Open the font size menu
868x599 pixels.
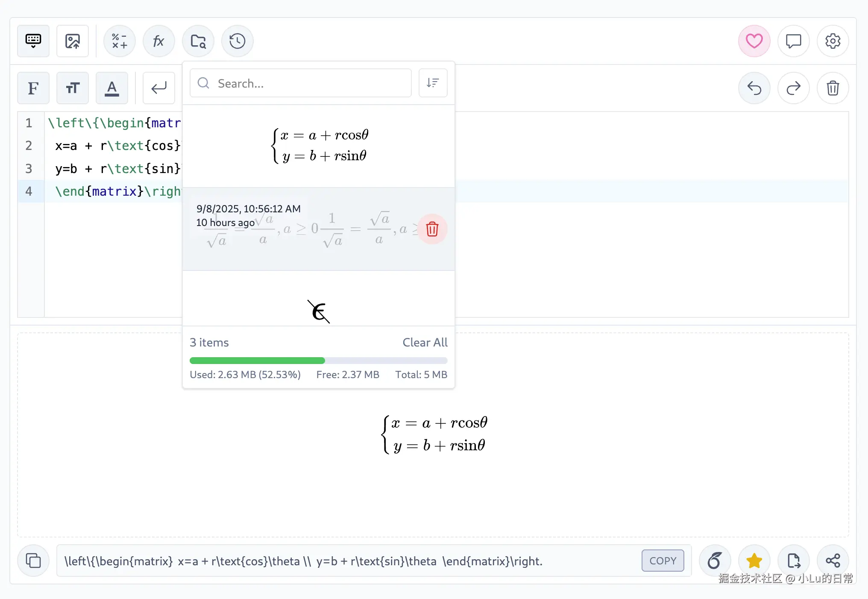point(73,88)
